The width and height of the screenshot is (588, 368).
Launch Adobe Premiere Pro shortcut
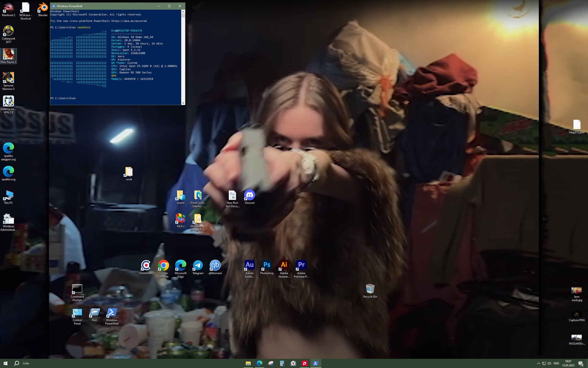301,269
